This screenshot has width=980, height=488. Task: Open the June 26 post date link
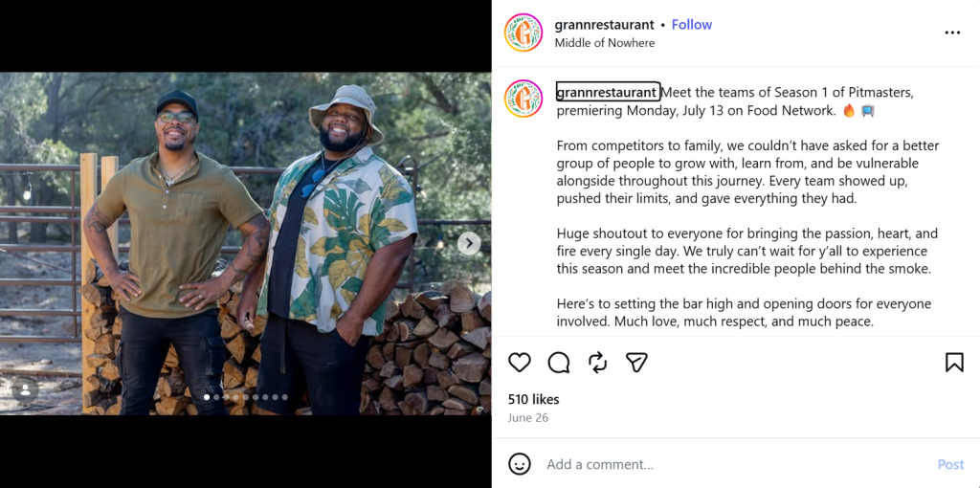click(x=527, y=418)
